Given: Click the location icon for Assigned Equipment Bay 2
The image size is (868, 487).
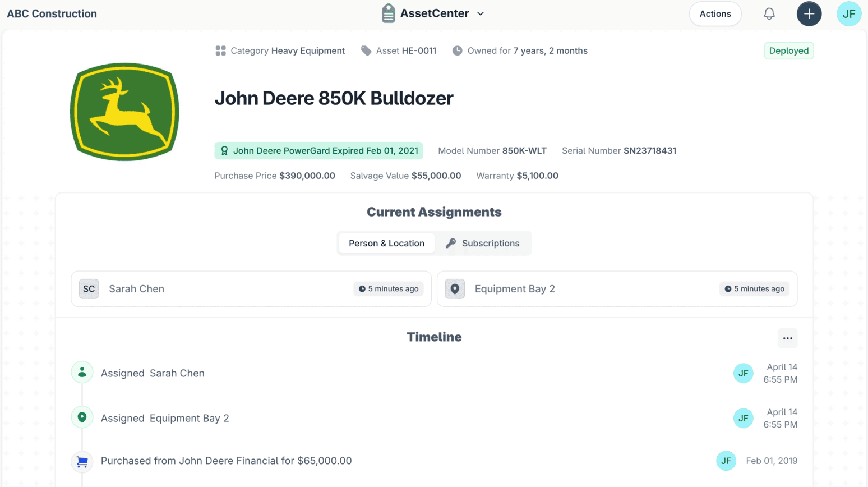Looking at the screenshot, I should pyautogui.click(x=82, y=417).
